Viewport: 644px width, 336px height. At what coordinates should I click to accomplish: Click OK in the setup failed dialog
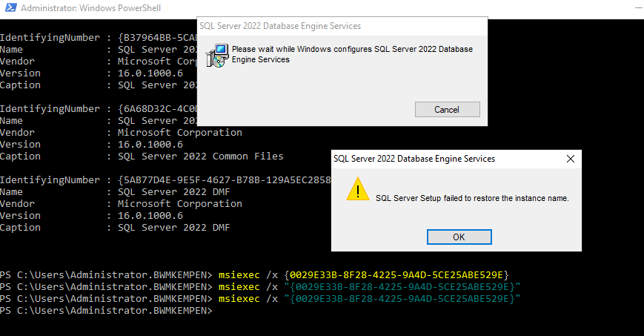(459, 237)
